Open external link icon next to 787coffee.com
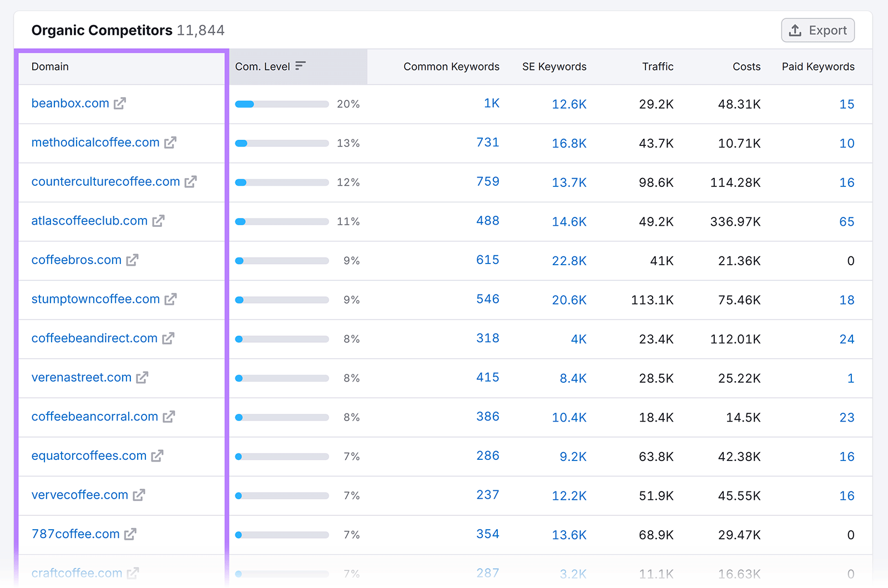This screenshot has width=888, height=588. click(130, 534)
